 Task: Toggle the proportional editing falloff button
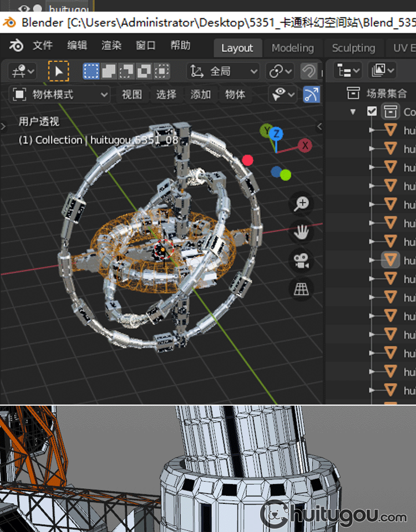click(x=309, y=71)
